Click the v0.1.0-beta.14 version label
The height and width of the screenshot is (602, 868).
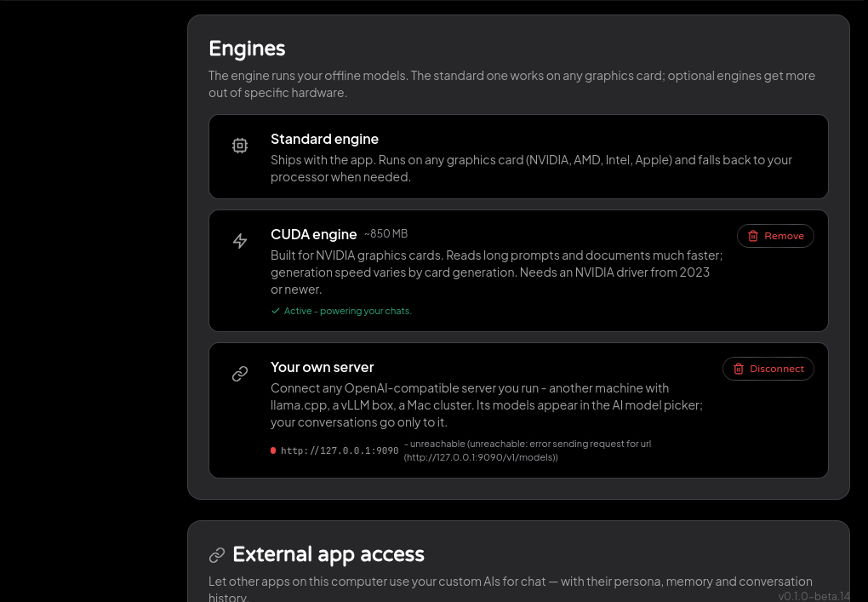tap(814, 596)
